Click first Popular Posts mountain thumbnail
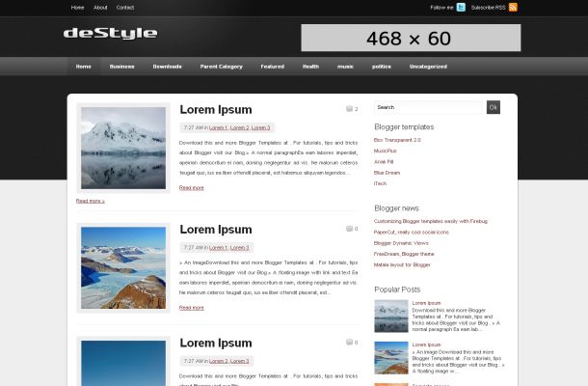 (391, 316)
